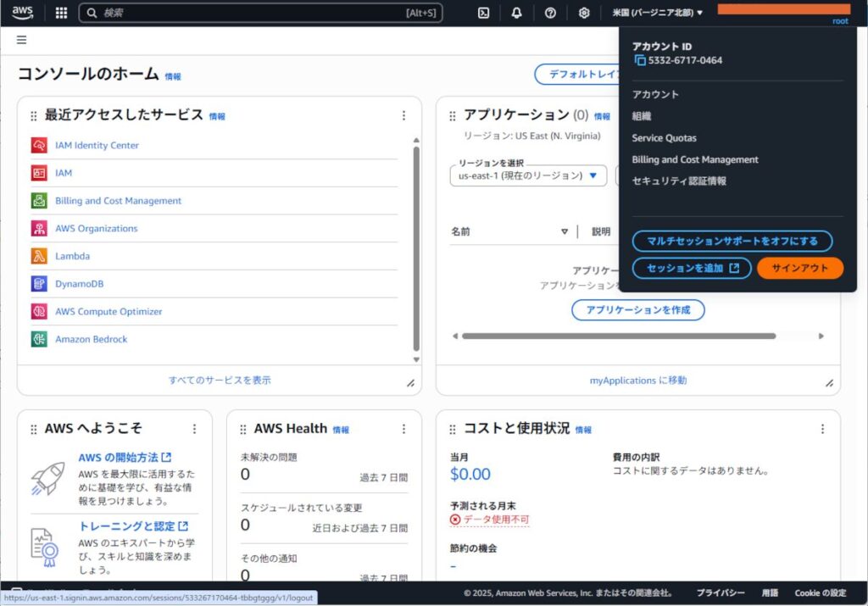Screen dimensions: 868x606
Task: Click the search input field
Action: [x=260, y=13]
